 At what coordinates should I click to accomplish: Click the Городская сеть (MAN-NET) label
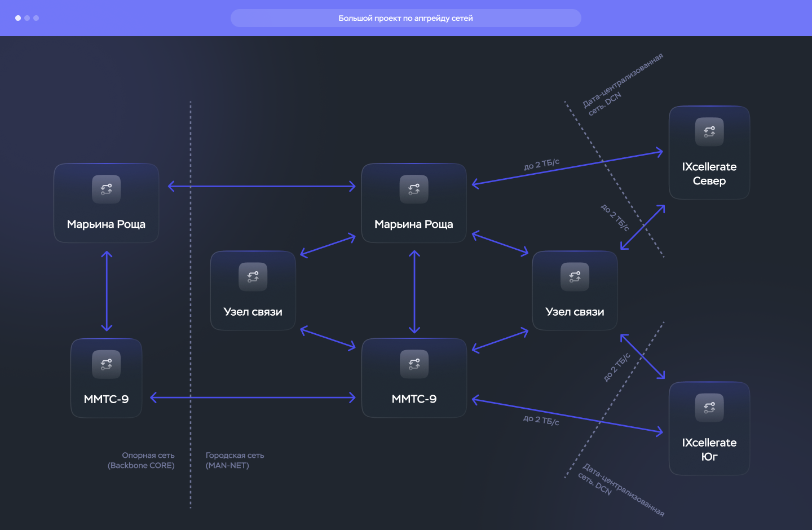pos(235,460)
